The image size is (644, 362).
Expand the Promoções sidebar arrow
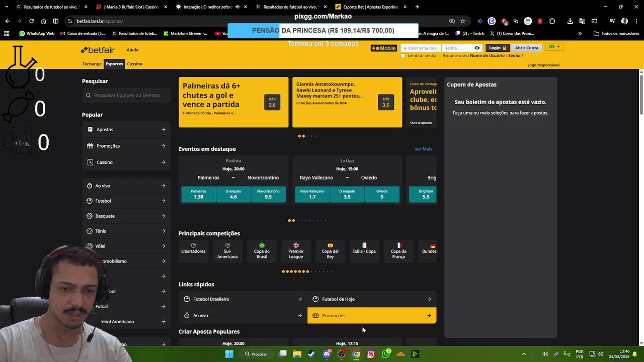pos(163,146)
